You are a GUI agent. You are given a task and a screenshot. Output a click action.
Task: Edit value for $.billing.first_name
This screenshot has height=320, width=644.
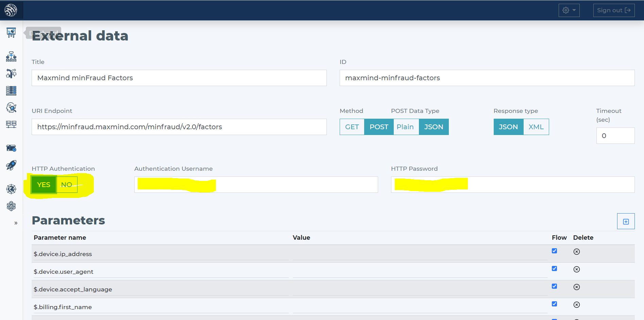(x=420, y=307)
